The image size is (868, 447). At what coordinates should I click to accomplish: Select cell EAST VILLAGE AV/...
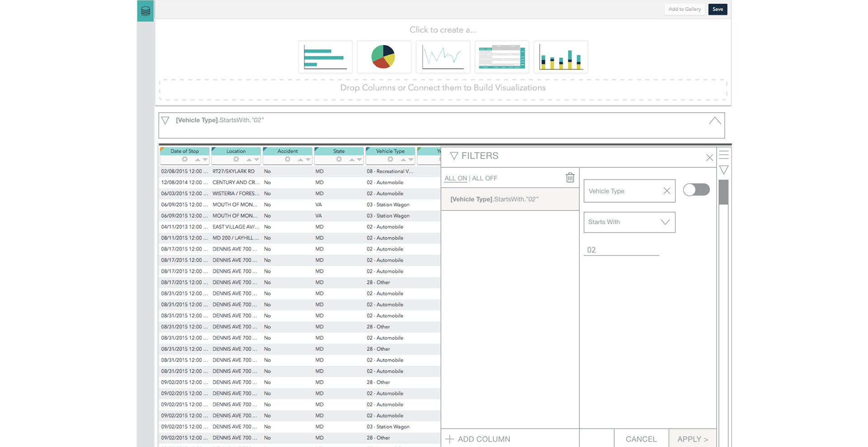coord(236,227)
